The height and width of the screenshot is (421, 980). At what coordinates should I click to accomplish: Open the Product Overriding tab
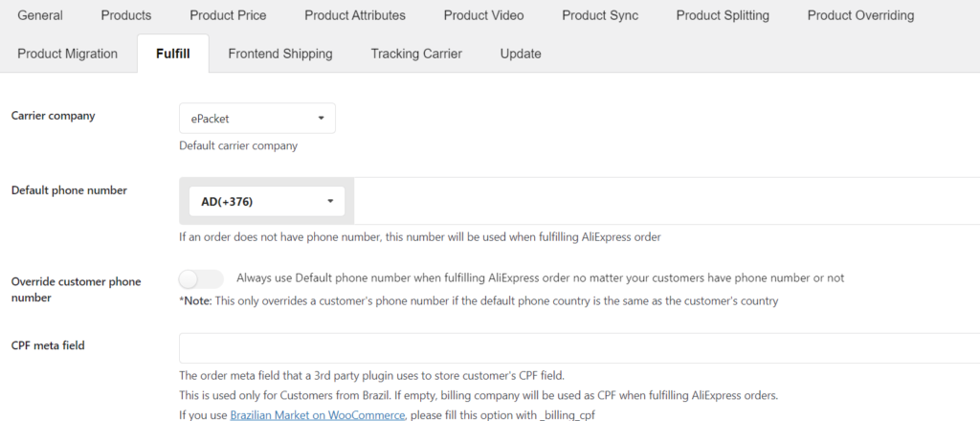click(x=860, y=15)
